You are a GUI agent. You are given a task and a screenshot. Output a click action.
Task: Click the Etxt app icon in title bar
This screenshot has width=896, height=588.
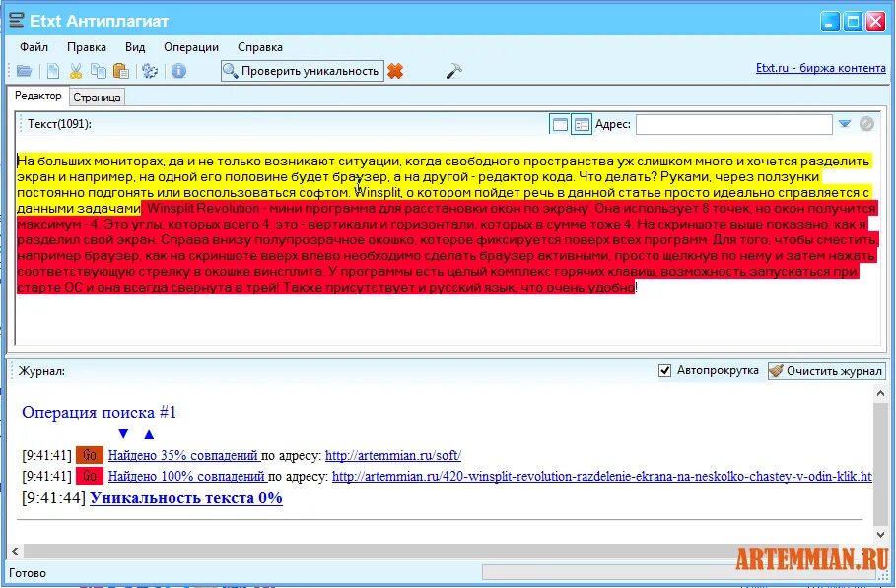tap(17, 21)
